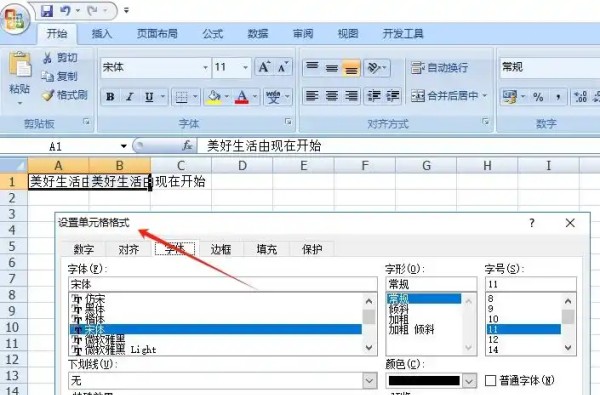Click the fill color paint bucket icon
600x395 pixels.
[x=214, y=97]
